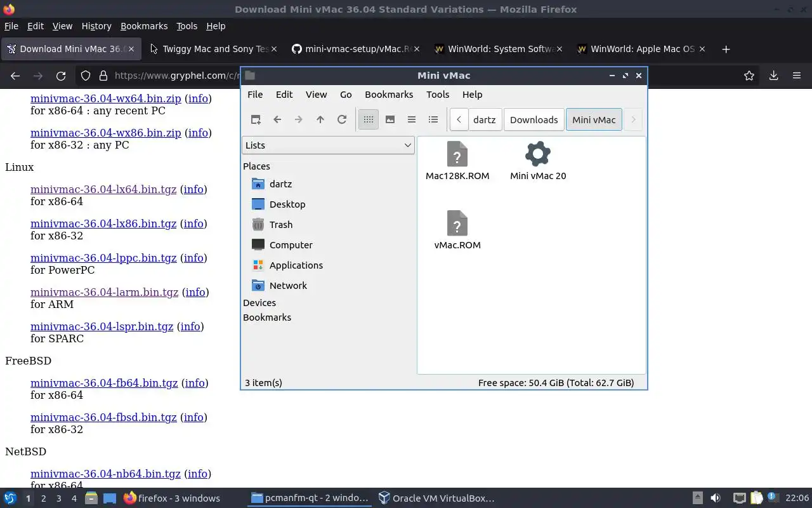The height and width of the screenshot is (508, 812).
Task: Go up to the parent folder
Action: coord(320,119)
